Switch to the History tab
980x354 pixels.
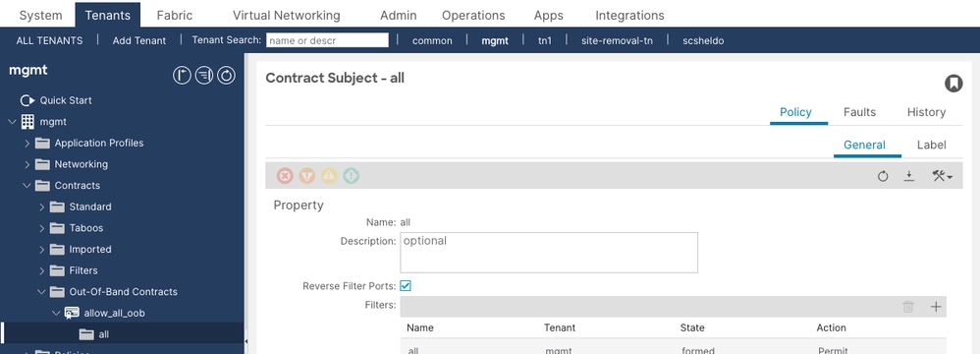click(x=926, y=112)
